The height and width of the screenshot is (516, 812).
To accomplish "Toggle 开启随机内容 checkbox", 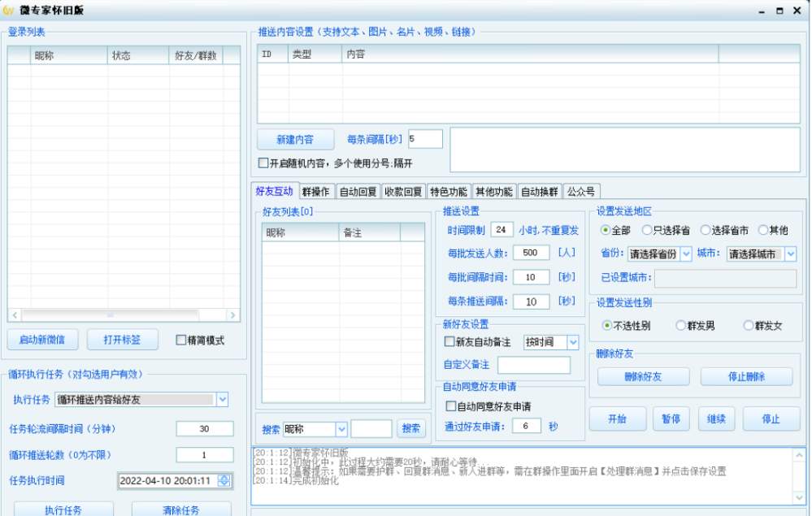I will [263, 163].
